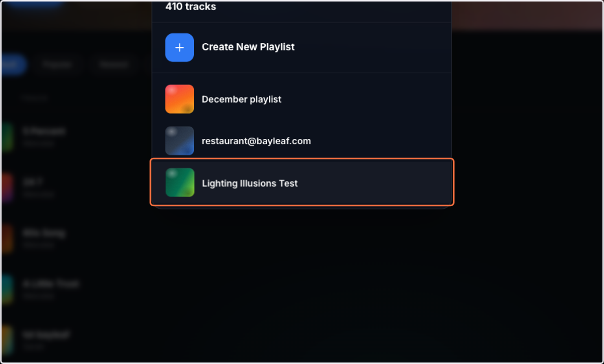The image size is (604, 364).
Task: Click the blue plus icon
Action: [x=180, y=47]
